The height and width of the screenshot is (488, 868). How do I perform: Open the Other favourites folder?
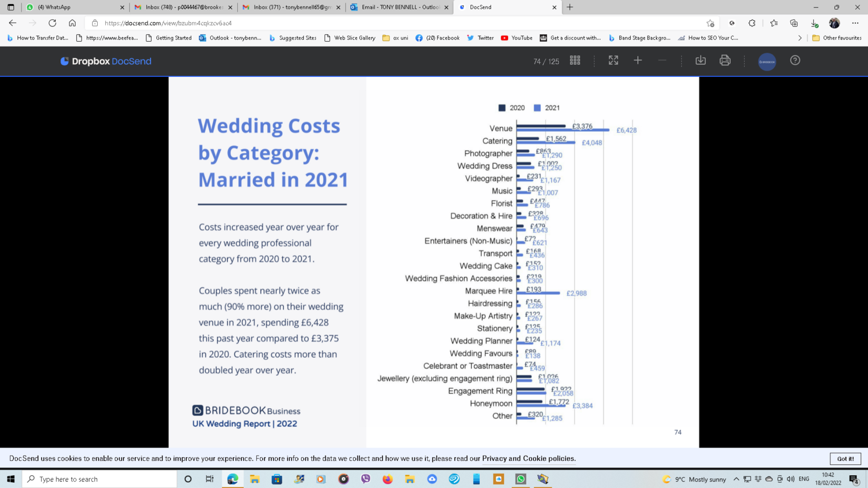pos(837,38)
